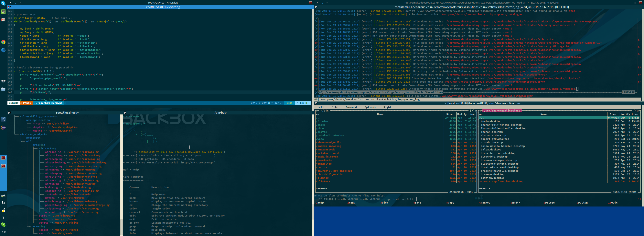Open the Options menu in Midnight Commander
Image resolution: width=644 pixels, height=236 pixels.
point(370,107)
